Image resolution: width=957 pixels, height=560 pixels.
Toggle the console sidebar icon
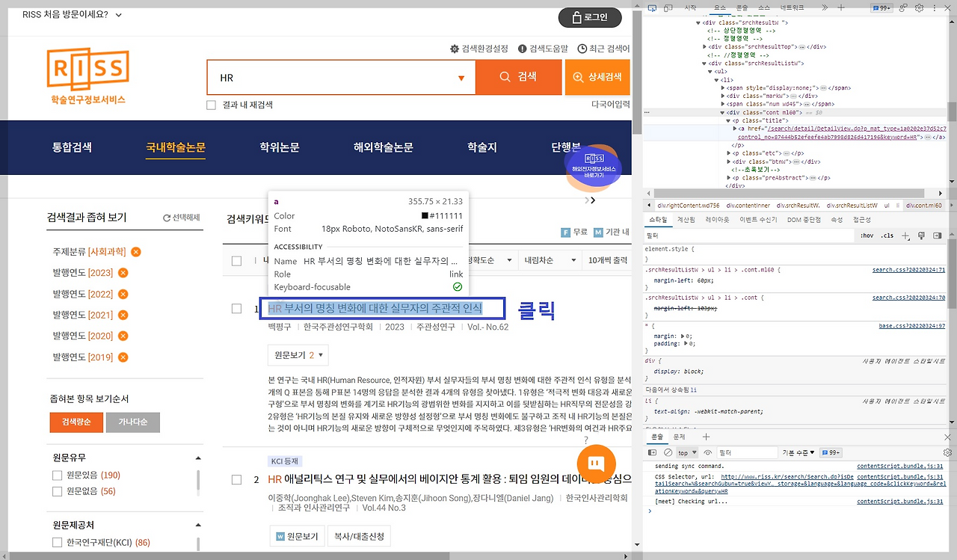(x=652, y=452)
